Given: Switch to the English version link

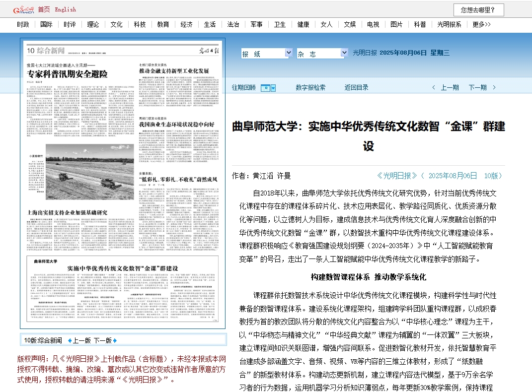Looking at the screenshot, I should pos(66,9).
